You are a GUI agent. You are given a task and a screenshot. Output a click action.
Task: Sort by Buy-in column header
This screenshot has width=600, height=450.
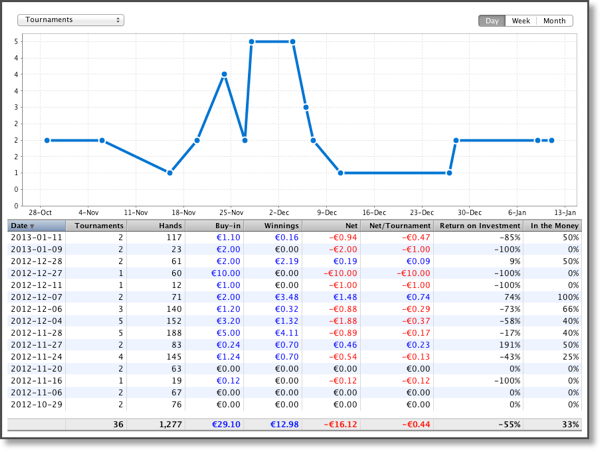pyautogui.click(x=215, y=226)
